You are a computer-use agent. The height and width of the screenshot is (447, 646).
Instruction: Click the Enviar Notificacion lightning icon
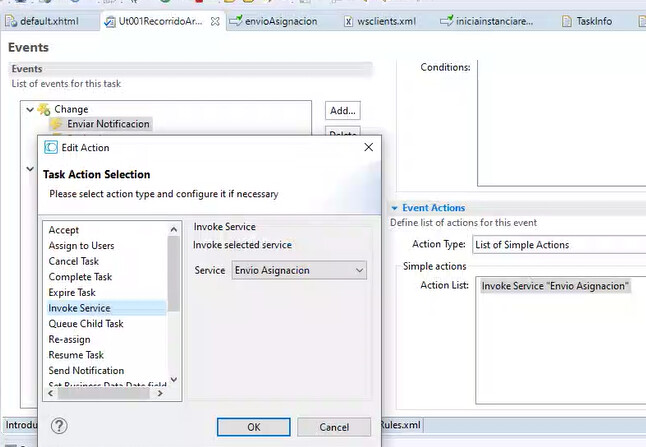[56, 124]
